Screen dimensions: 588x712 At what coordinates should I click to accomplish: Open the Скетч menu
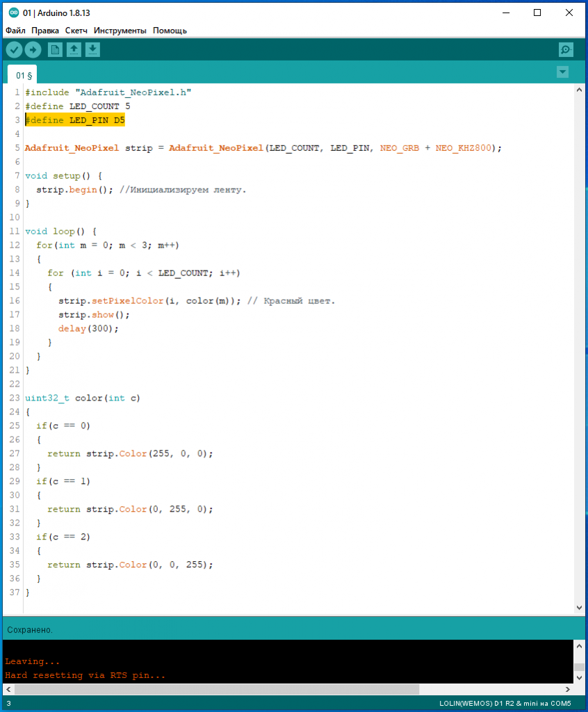(76, 31)
